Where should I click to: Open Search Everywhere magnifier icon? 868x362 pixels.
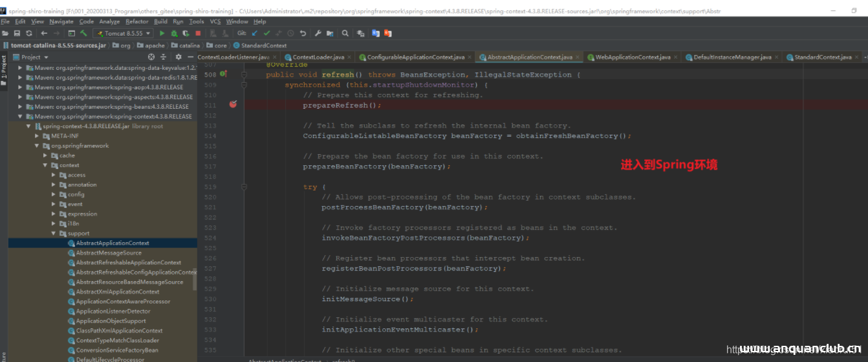[345, 33]
